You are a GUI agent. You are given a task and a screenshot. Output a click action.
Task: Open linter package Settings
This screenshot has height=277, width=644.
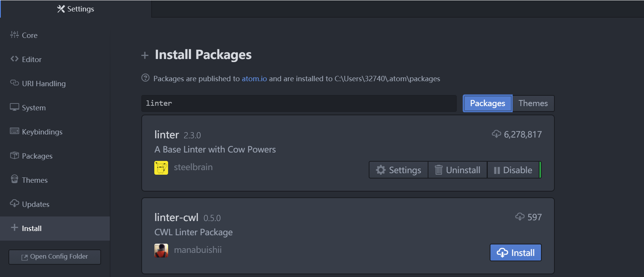399,170
